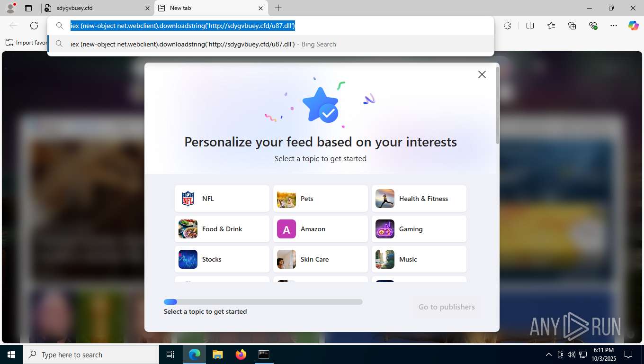
Task: Click the Gaming controller thumbnail
Action: coord(385,229)
